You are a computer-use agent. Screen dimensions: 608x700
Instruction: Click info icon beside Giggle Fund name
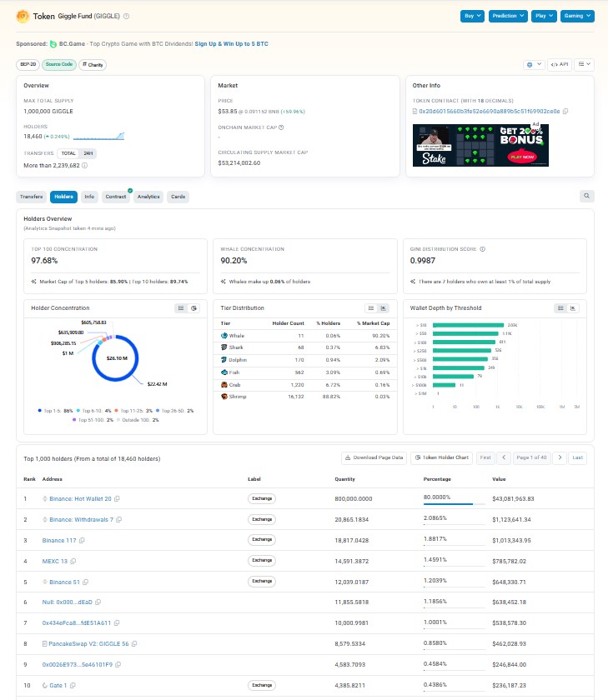(127, 16)
